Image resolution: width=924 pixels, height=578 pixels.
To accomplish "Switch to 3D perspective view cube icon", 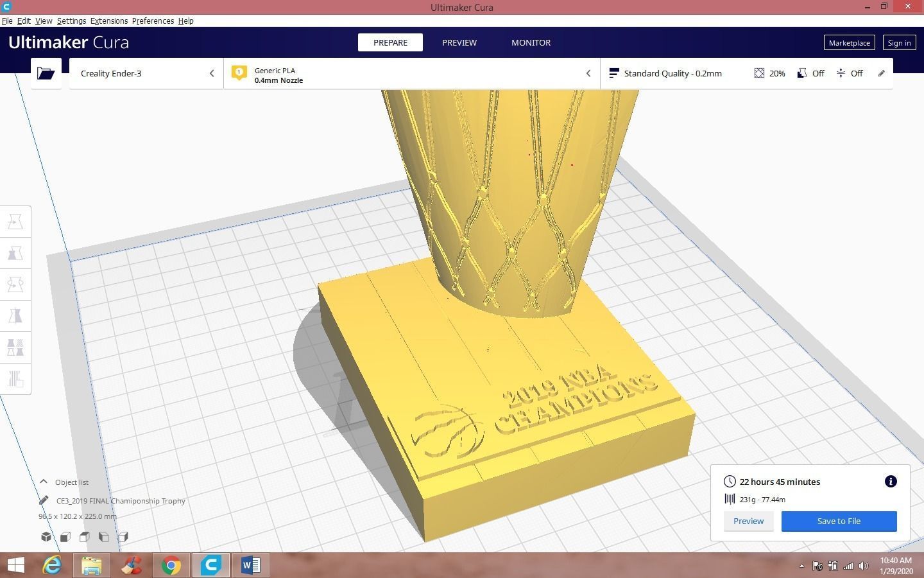I will point(46,536).
